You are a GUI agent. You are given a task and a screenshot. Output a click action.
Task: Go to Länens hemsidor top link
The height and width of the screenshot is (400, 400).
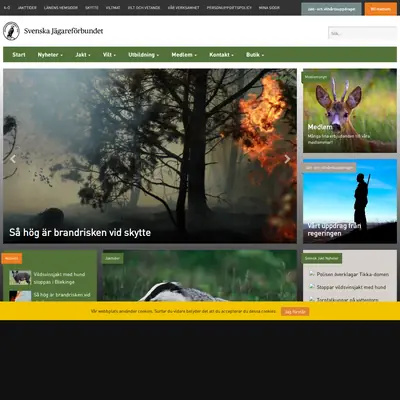click(61, 8)
